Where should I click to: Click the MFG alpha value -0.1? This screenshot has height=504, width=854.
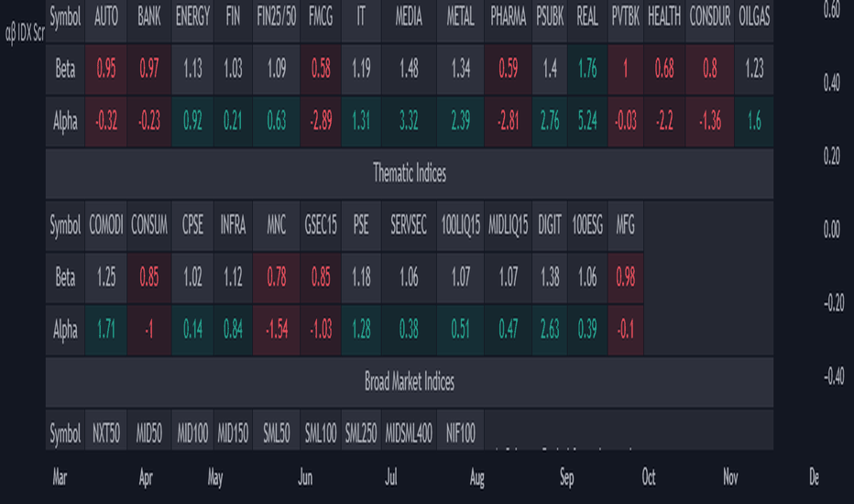(x=625, y=330)
